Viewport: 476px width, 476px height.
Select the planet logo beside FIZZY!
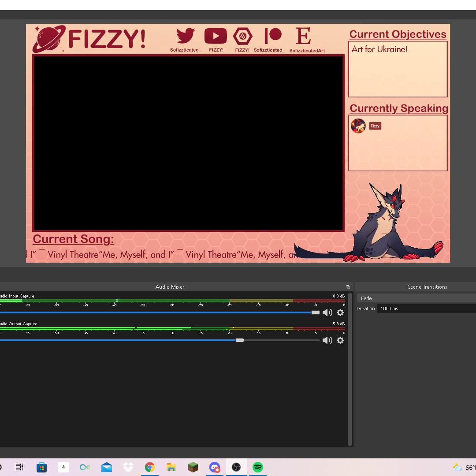49,38
